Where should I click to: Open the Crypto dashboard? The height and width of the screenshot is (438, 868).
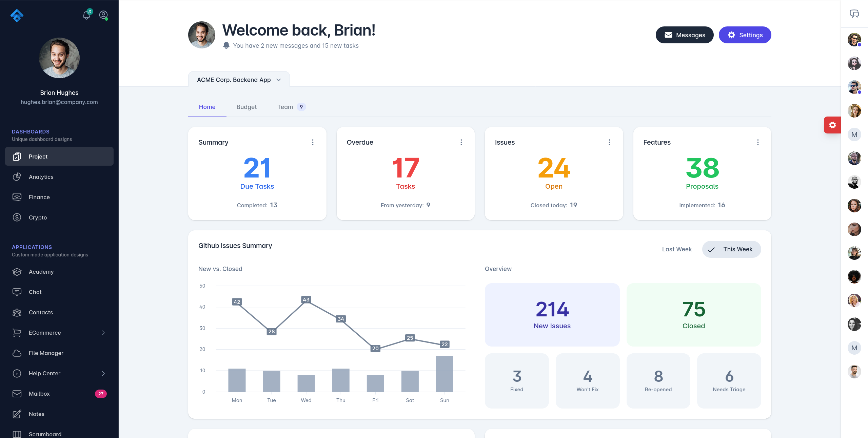(x=37, y=217)
